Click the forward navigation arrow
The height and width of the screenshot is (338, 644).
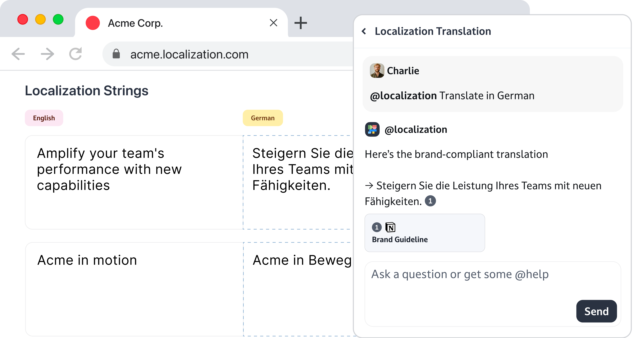[x=47, y=54]
